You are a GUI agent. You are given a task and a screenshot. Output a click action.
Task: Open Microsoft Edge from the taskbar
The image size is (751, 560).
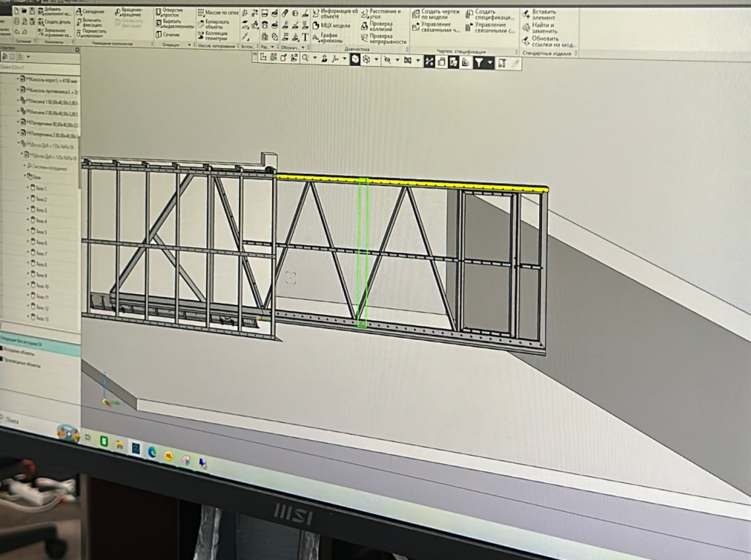coord(153,452)
